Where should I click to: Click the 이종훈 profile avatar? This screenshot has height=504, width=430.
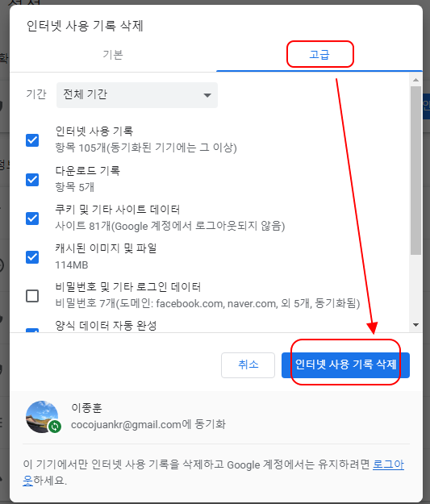42,417
